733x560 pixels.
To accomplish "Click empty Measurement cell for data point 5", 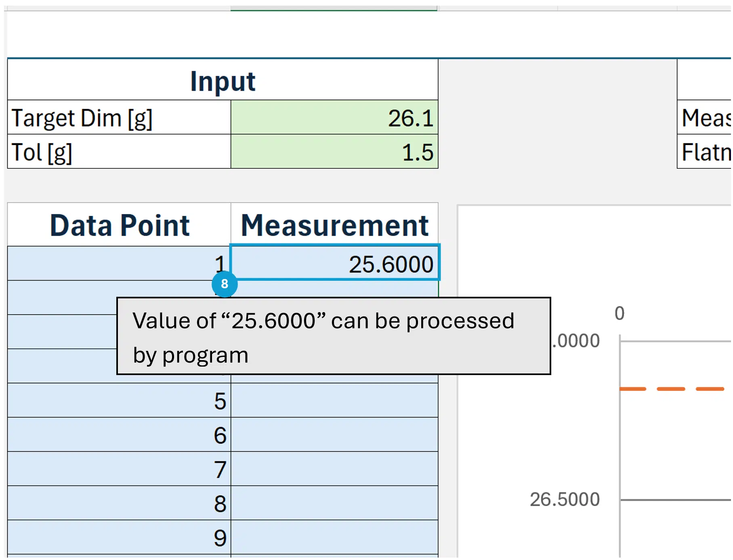I will [334, 401].
